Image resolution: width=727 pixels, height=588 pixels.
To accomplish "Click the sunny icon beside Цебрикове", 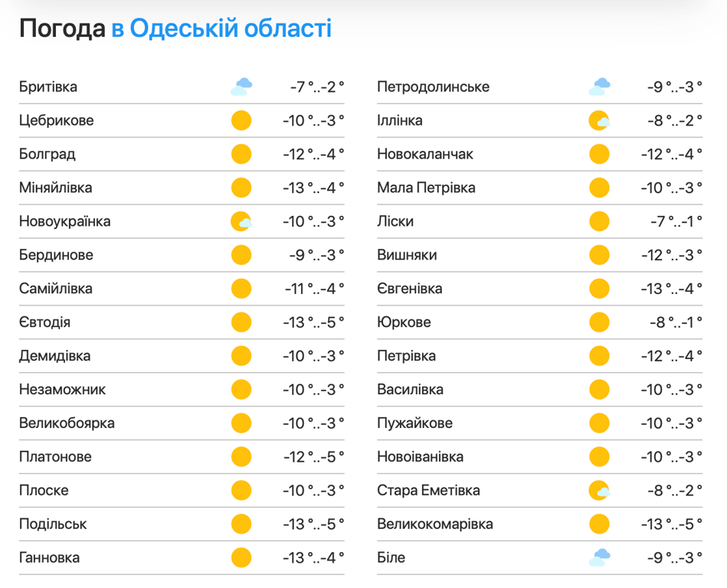I will (241, 120).
